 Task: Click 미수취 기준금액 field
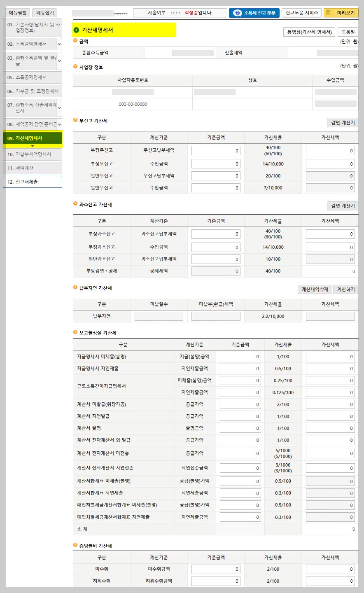216,569
